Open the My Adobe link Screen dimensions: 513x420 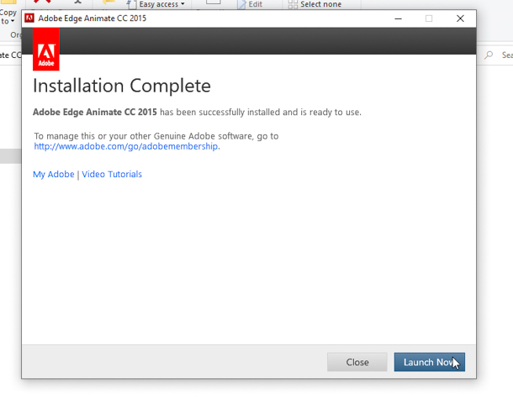53,175
